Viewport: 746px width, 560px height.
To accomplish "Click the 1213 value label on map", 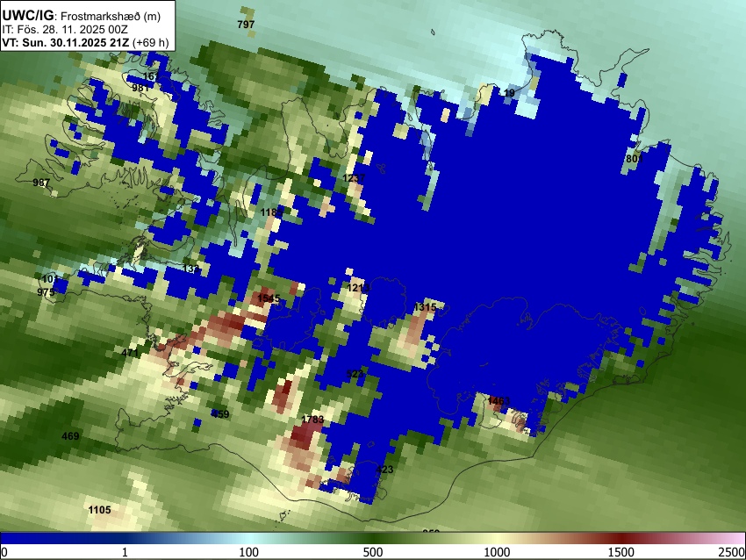I will click(358, 288).
